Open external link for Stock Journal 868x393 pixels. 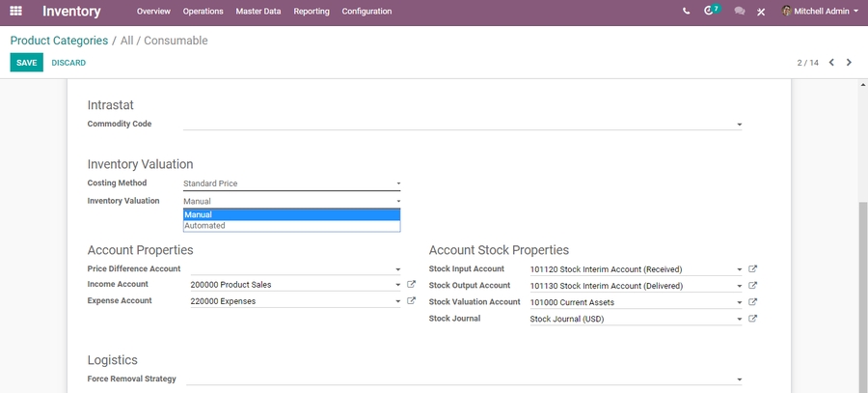753,319
